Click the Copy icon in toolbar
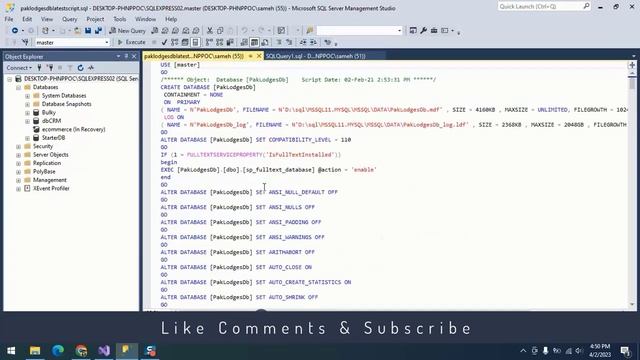 pos(220,31)
